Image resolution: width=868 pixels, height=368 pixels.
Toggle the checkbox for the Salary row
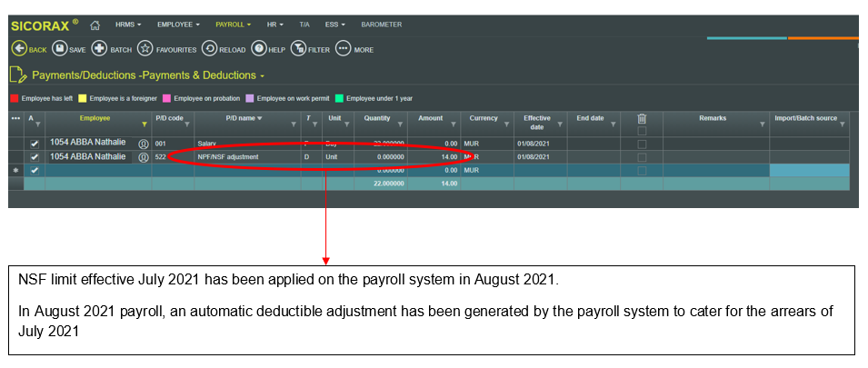click(x=34, y=144)
